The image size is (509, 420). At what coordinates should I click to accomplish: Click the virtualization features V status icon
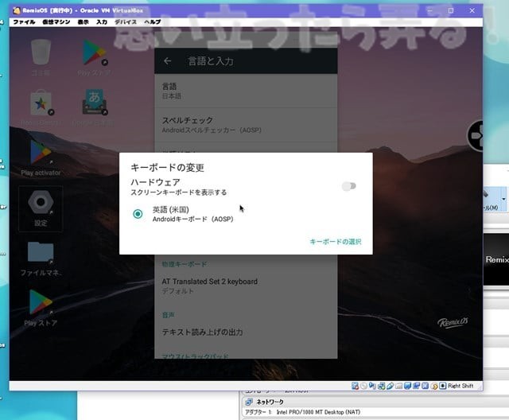[x=425, y=386]
